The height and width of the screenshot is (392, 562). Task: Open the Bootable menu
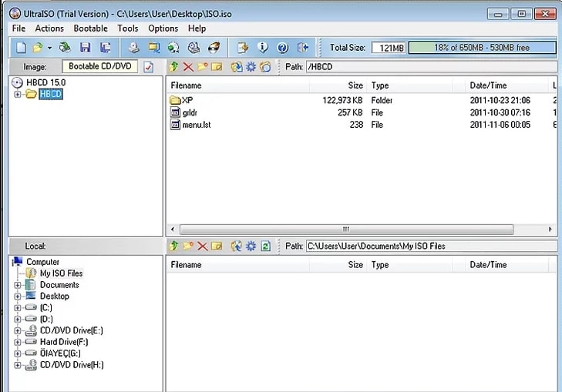click(91, 28)
